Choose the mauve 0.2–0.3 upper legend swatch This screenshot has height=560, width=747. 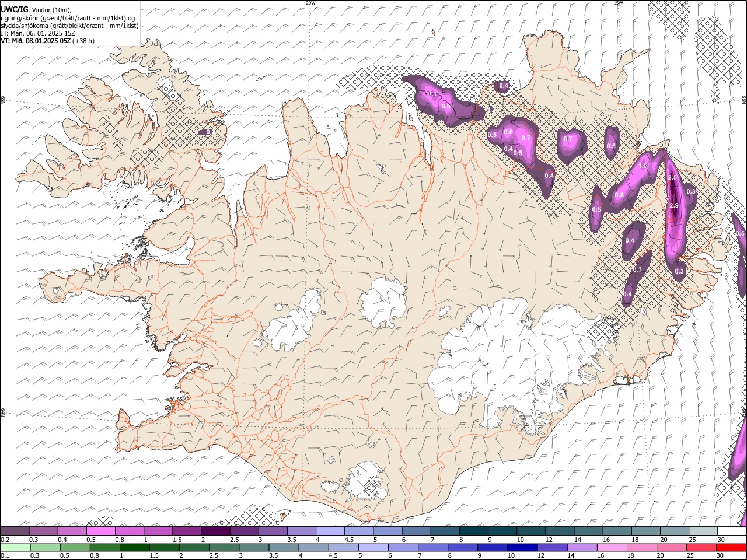15,531
